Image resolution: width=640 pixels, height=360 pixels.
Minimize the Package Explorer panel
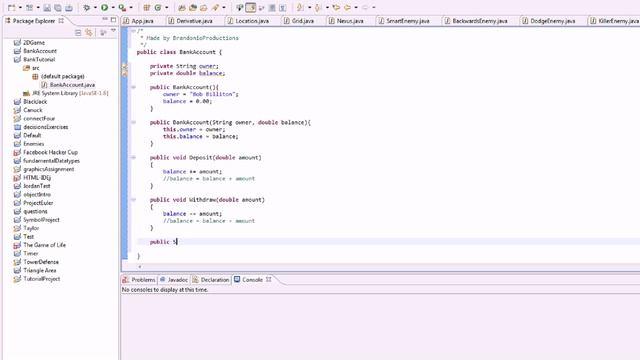pos(105,20)
